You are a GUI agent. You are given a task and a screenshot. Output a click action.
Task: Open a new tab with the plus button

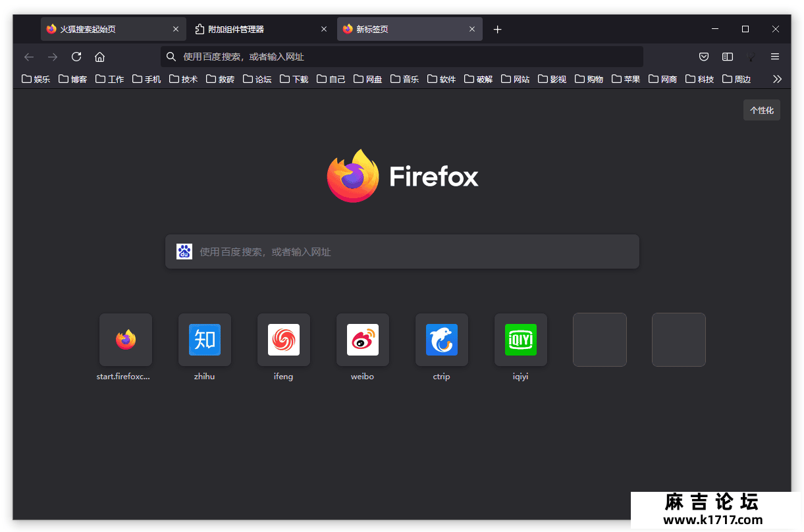tap(498, 29)
